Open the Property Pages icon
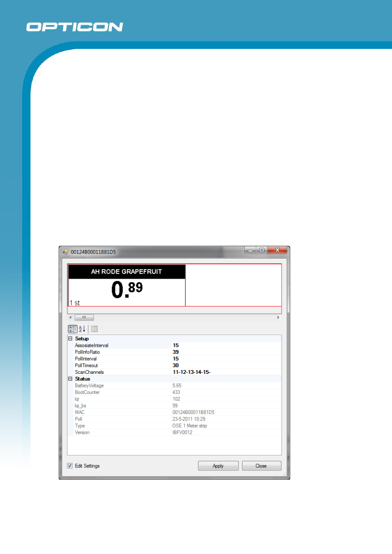 [94, 329]
